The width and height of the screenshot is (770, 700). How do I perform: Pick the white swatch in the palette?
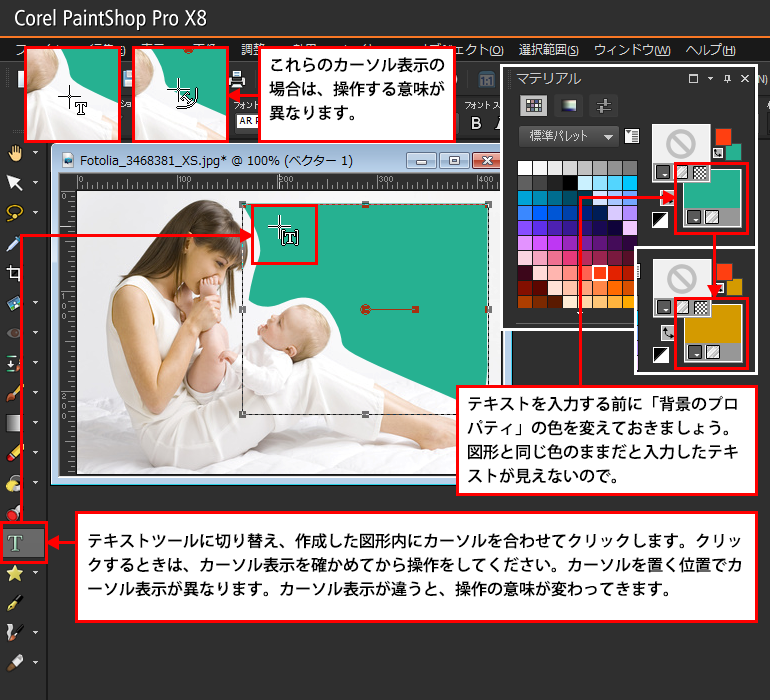point(525,168)
